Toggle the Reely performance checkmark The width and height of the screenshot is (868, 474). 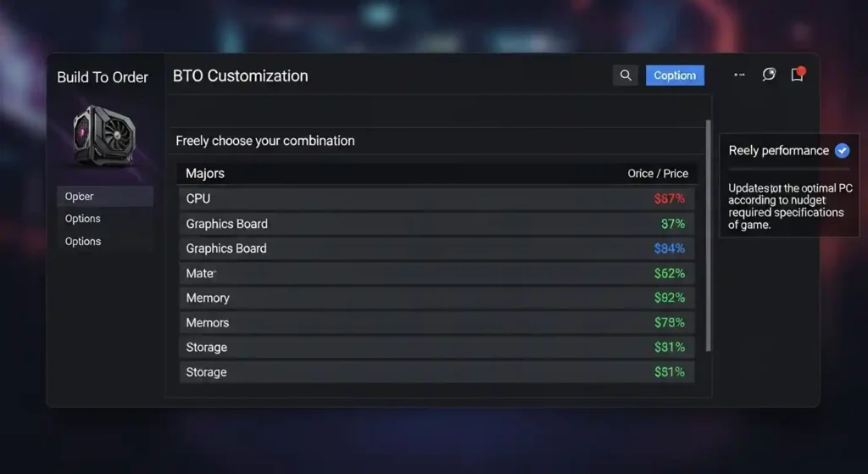pyautogui.click(x=842, y=151)
